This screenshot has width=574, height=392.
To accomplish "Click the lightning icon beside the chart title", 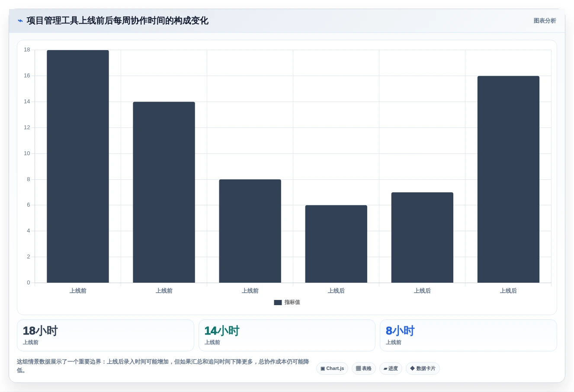I will click(20, 21).
